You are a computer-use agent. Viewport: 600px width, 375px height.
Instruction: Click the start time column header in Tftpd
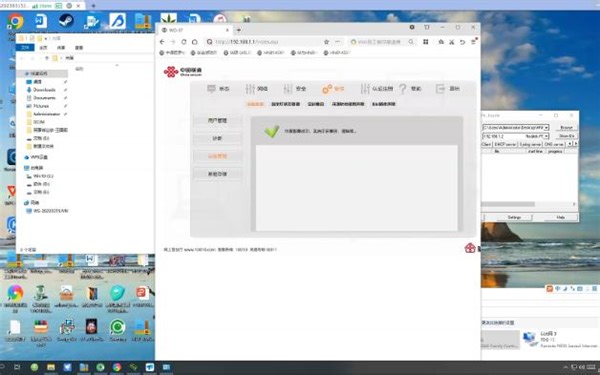(535, 152)
